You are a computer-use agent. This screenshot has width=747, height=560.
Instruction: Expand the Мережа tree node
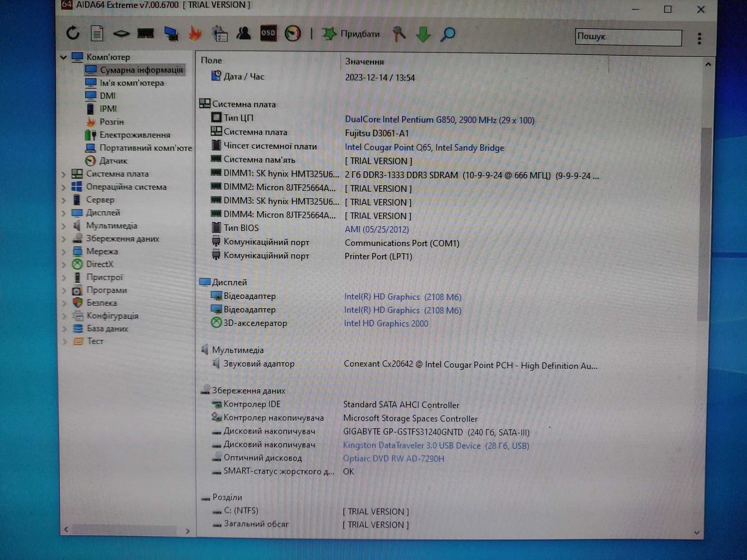click(63, 252)
